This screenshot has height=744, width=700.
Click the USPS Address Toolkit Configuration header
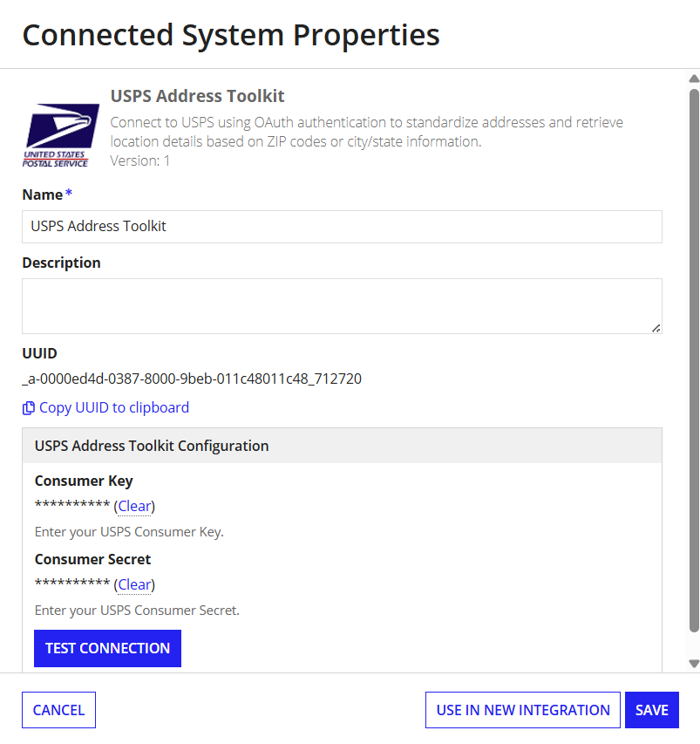click(342, 446)
